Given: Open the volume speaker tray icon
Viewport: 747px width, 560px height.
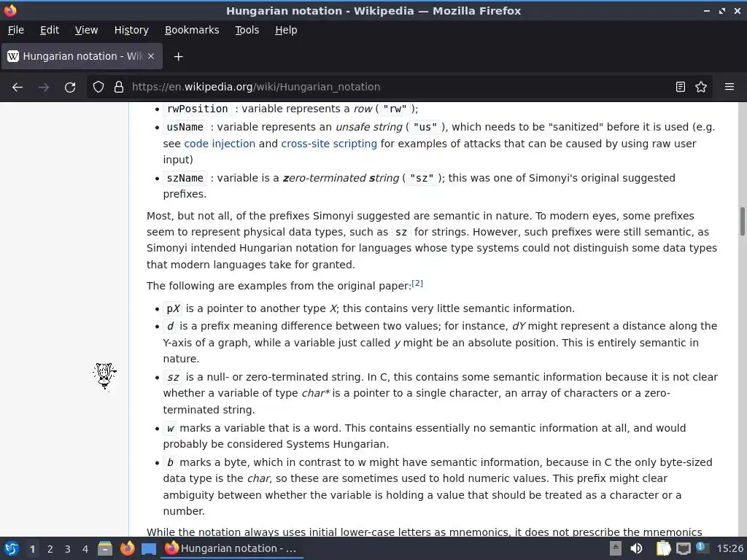Looking at the screenshot, I should pyautogui.click(x=636, y=548).
